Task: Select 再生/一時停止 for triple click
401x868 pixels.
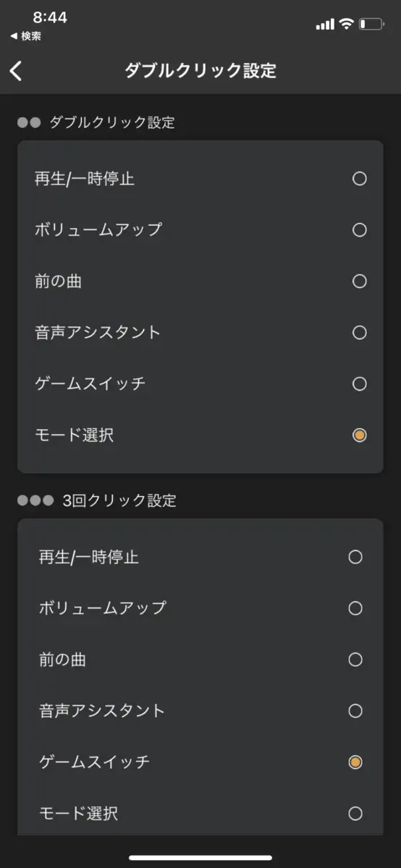Action: [x=200, y=557]
